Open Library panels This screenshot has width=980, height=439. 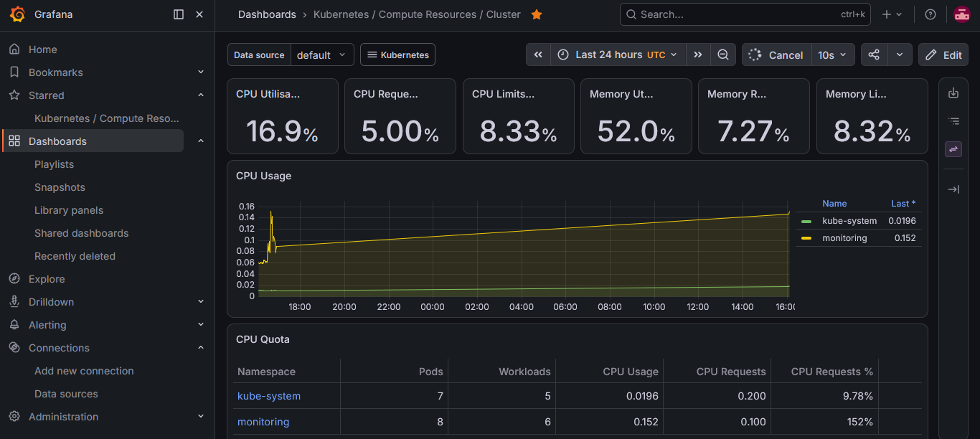69,210
